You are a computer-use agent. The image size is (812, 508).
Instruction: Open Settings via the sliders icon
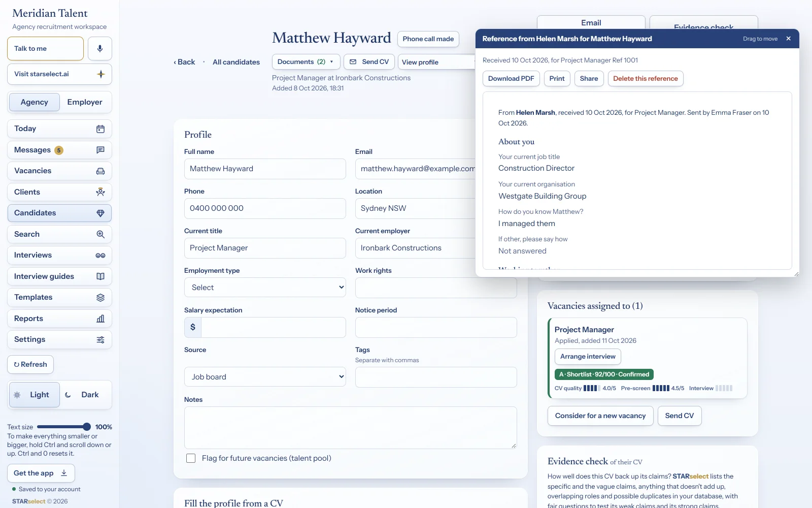pos(100,340)
